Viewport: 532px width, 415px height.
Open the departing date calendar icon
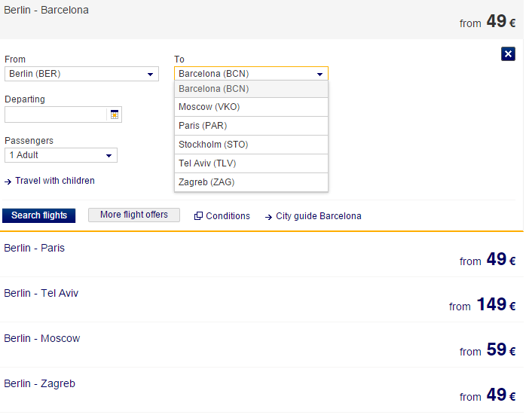coord(115,114)
